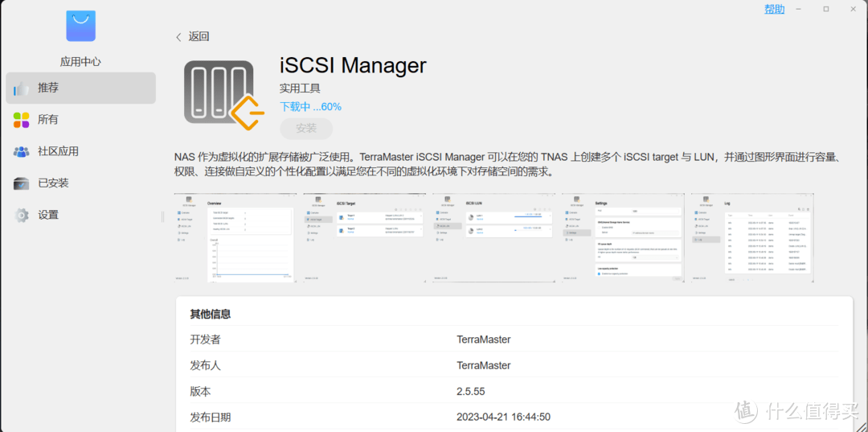
Task: Open the 所有 apps section
Action: tap(81, 120)
